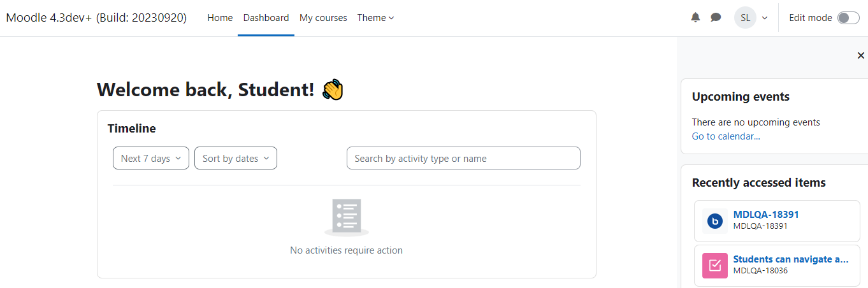Viewport: 868px width, 288px height.
Task: Expand user menu chevron beside avatar
Action: (x=765, y=18)
